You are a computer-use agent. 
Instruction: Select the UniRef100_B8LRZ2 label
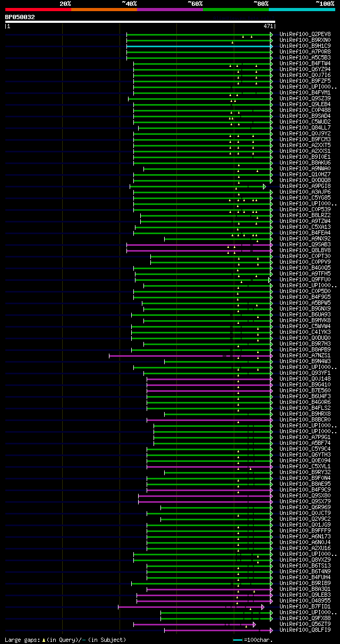[x=305, y=216]
